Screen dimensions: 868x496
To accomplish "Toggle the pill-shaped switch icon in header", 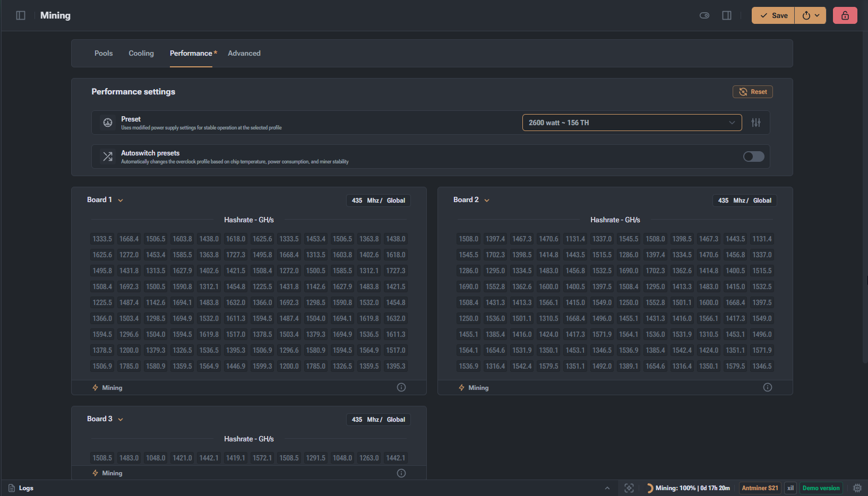I will [x=704, y=15].
